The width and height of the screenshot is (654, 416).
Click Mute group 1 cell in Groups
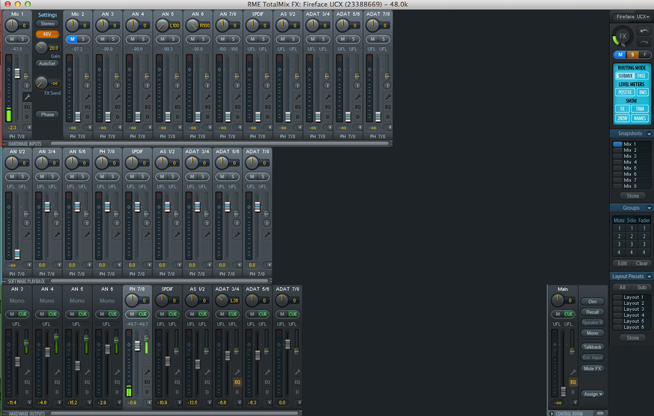click(619, 228)
